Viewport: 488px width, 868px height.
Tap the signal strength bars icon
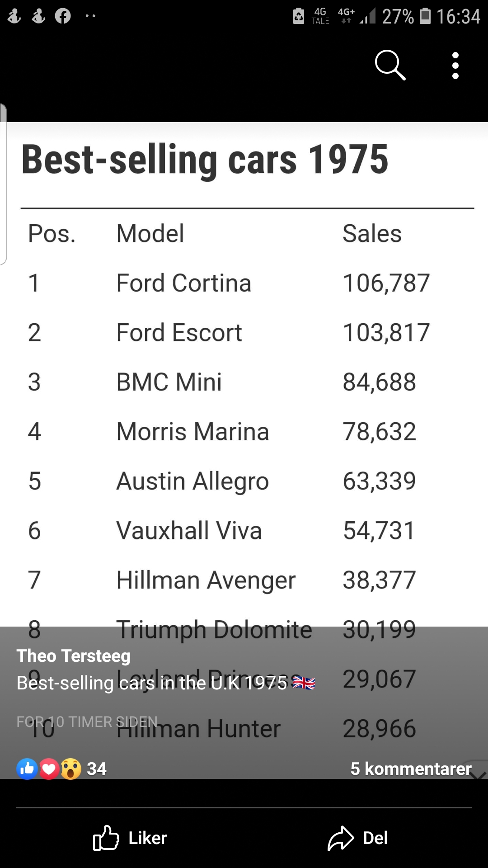pyautogui.click(x=368, y=17)
